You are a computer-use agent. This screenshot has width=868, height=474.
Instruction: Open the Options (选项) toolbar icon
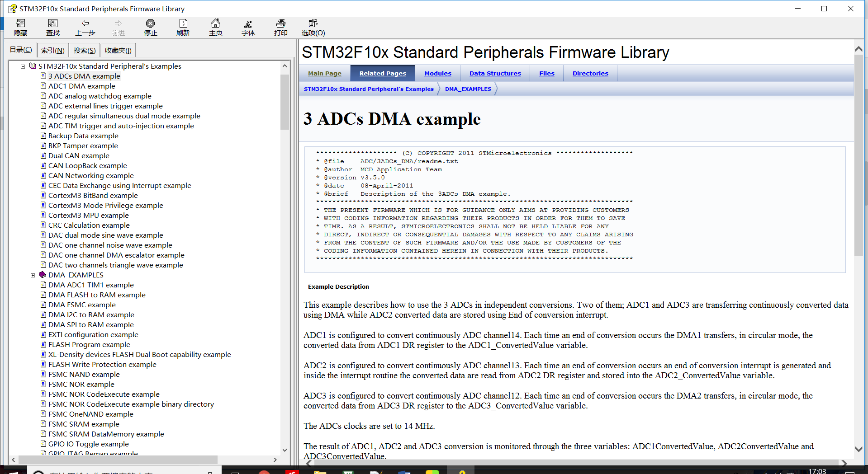[313, 23]
